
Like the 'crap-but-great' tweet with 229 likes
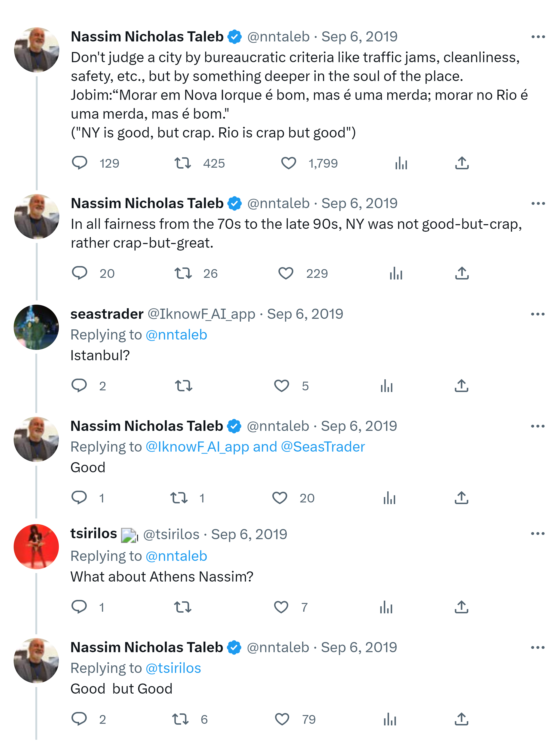tap(286, 273)
